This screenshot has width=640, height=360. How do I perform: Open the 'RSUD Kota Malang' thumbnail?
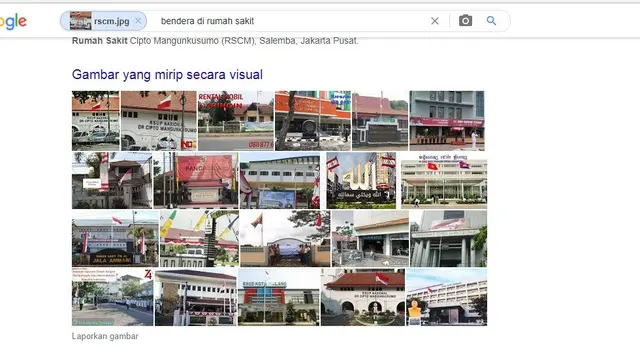279,297
